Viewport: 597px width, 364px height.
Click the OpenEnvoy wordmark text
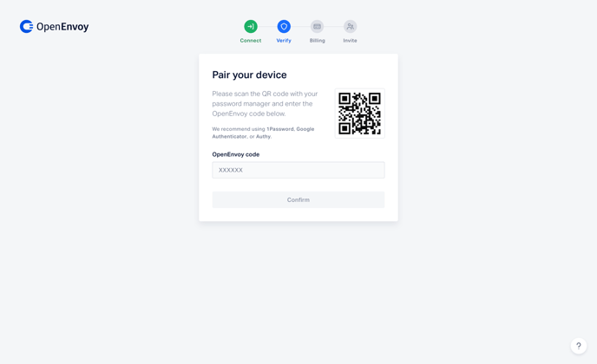[x=62, y=27]
